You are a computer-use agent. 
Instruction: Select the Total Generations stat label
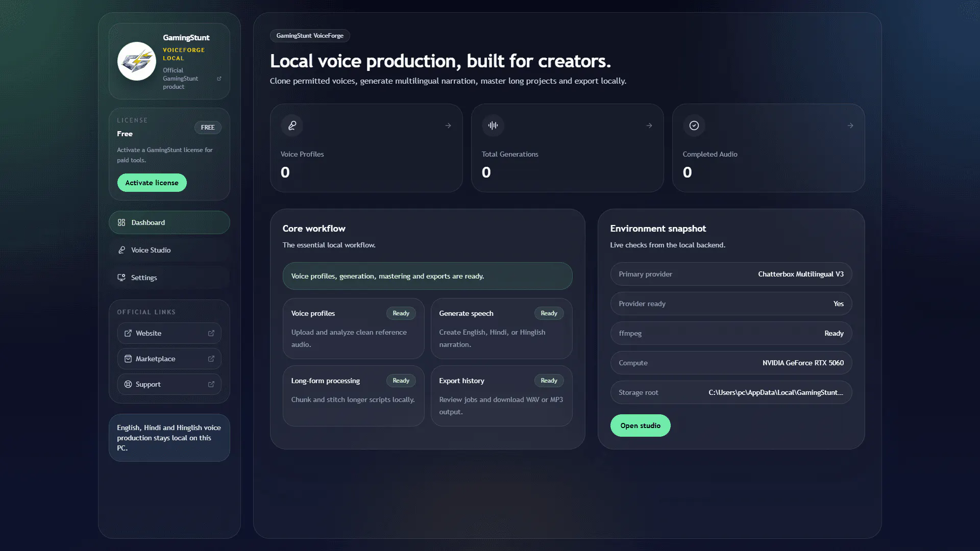point(510,154)
